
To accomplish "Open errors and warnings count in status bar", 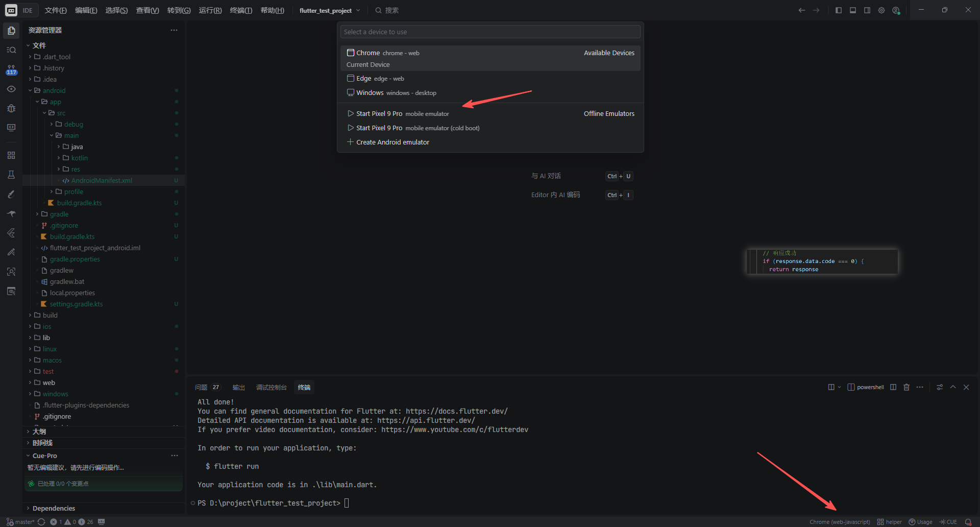I will click(x=71, y=522).
